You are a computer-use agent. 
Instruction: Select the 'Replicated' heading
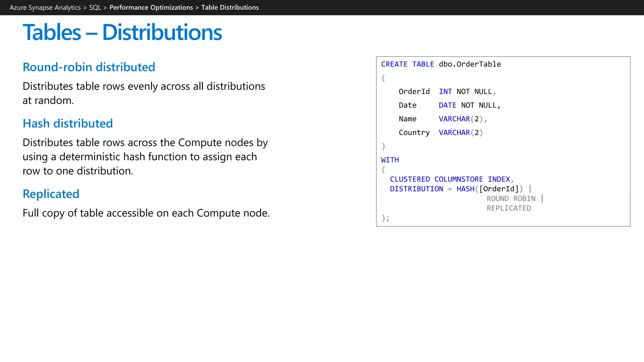click(51, 194)
